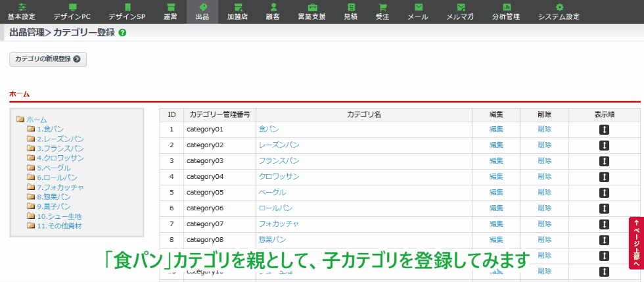Screen dimensions: 644x282
Task: Open the 加盟店 menu
Action: pyautogui.click(x=238, y=12)
